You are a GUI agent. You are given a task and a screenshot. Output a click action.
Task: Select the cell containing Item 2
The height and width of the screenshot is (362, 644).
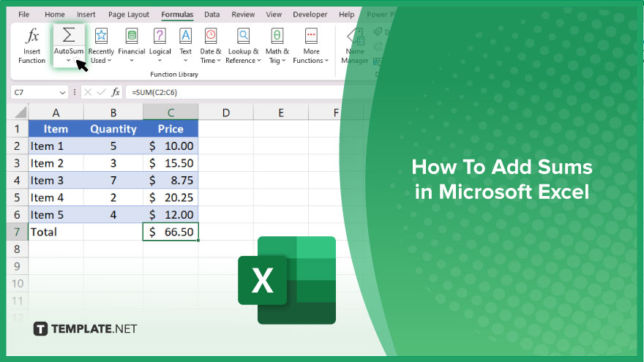[56, 163]
